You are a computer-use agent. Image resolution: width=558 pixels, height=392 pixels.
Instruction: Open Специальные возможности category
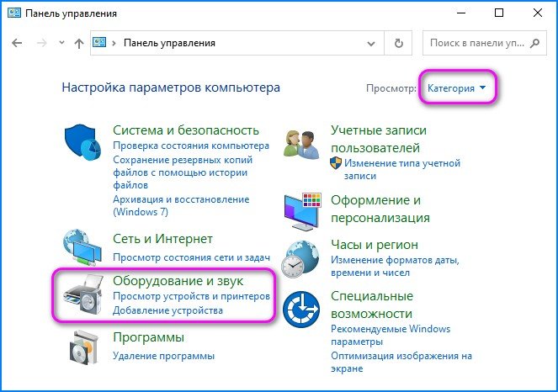point(372,305)
